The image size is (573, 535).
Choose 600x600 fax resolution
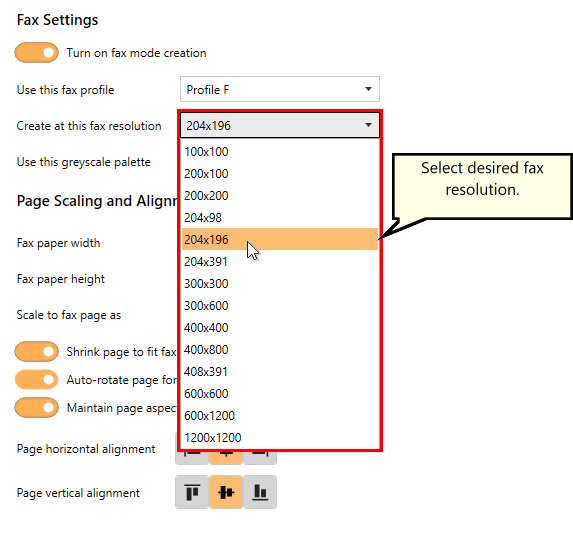pos(280,394)
